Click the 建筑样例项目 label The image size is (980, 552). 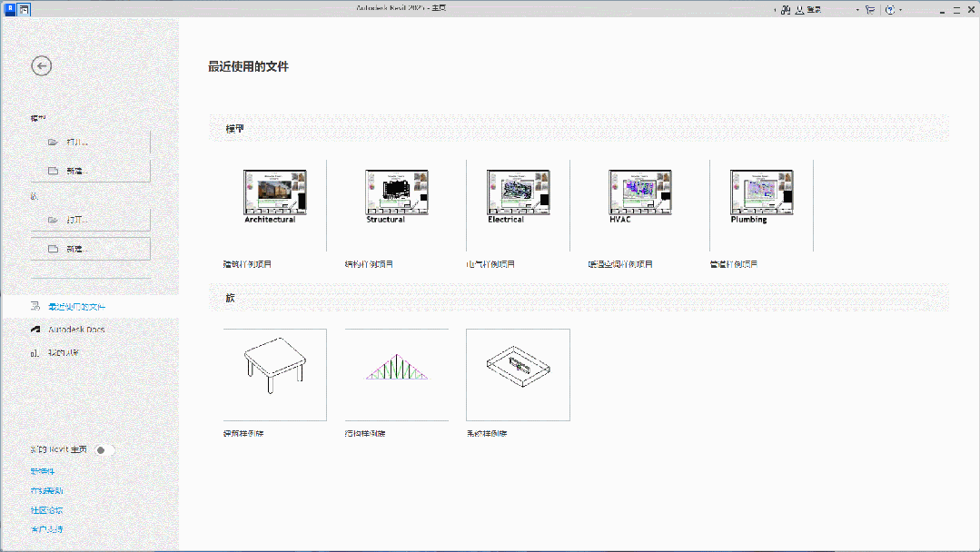click(x=248, y=264)
